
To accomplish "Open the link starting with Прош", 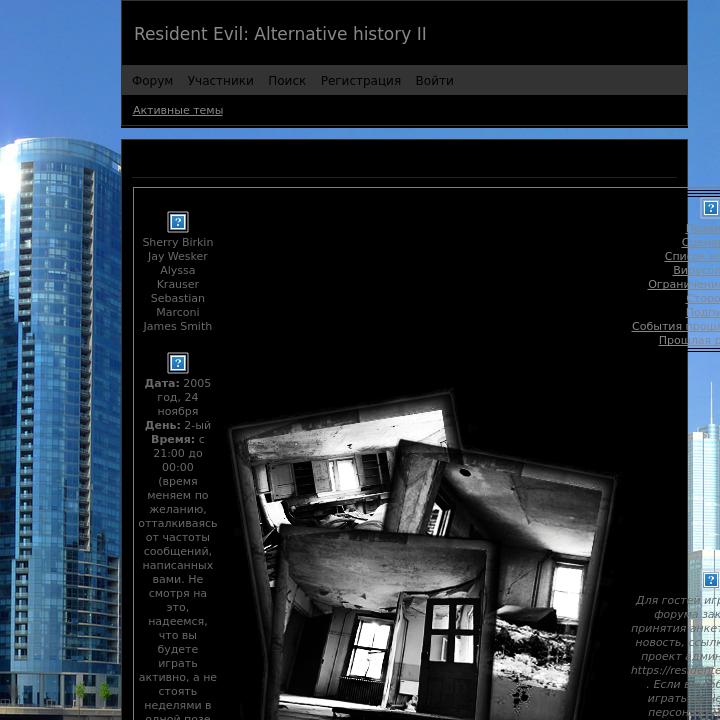I will pyautogui.click(x=689, y=340).
